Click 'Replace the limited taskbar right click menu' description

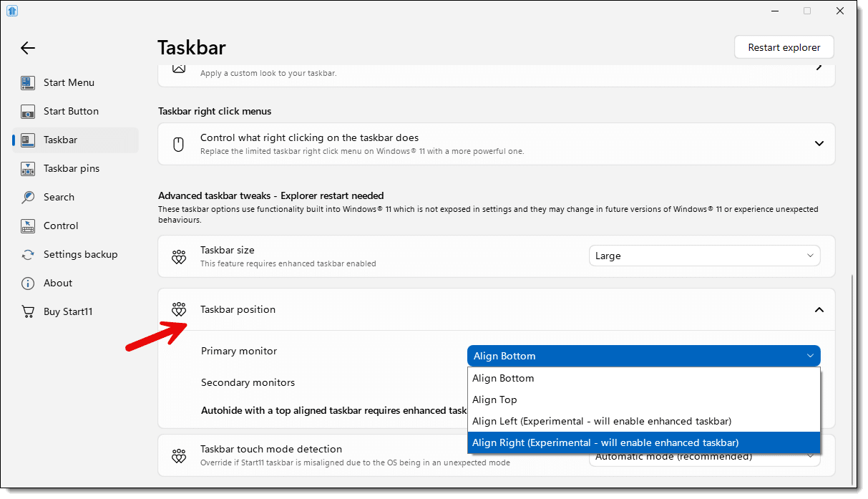[362, 151]
